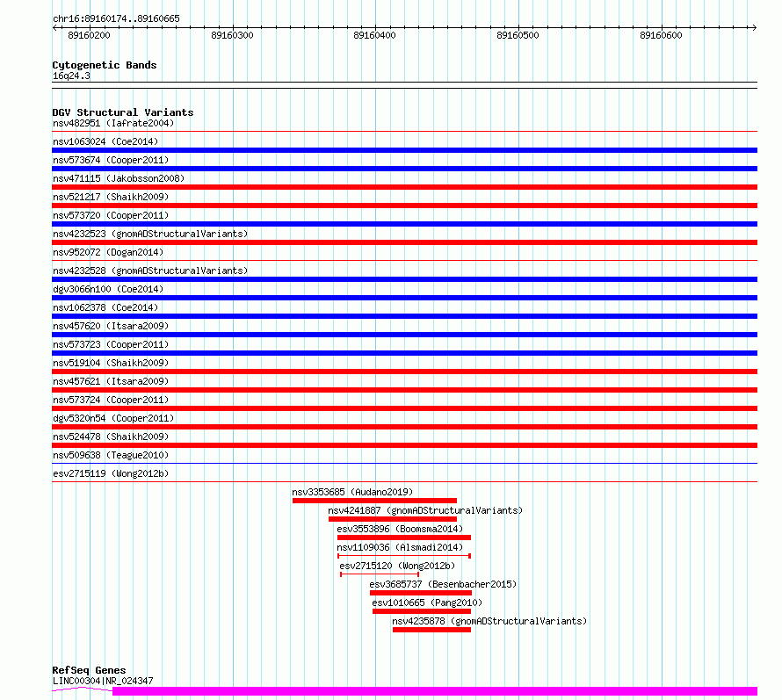Click ruler position 89160200
This screenshot has width=782, height=700.
tap(90, 35)
